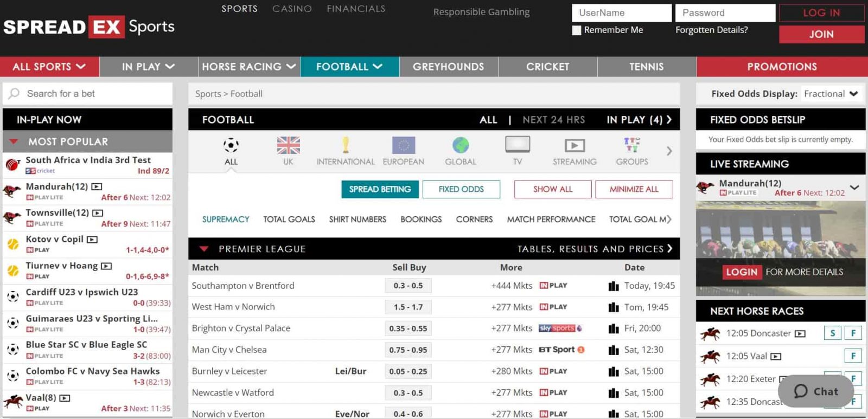The image size is (868, 419).
Task: Select the International trophy filter icon
Action: (346, 145)
